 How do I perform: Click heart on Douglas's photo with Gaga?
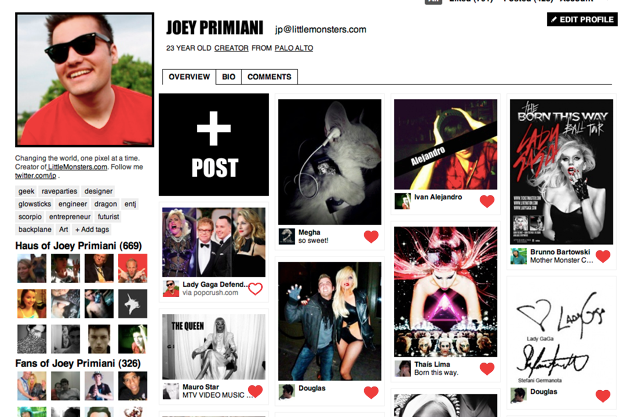(371, 392)
